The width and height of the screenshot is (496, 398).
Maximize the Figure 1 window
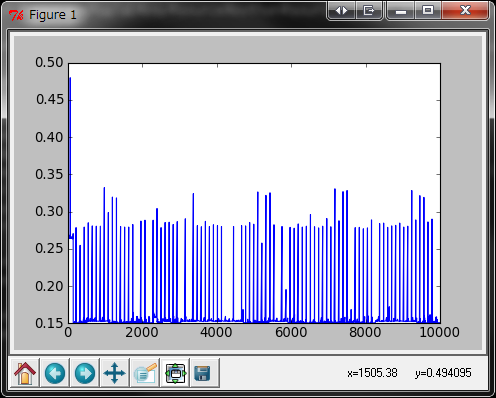click(428, 11)
